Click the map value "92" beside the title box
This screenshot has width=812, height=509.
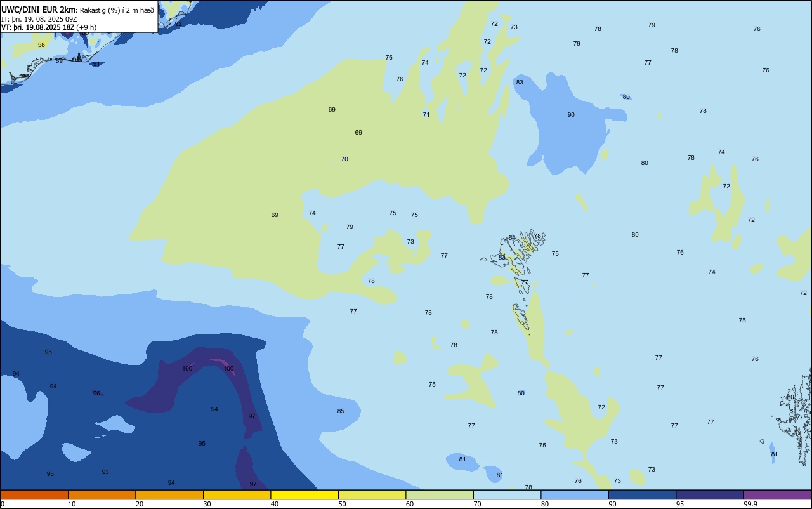178,24
